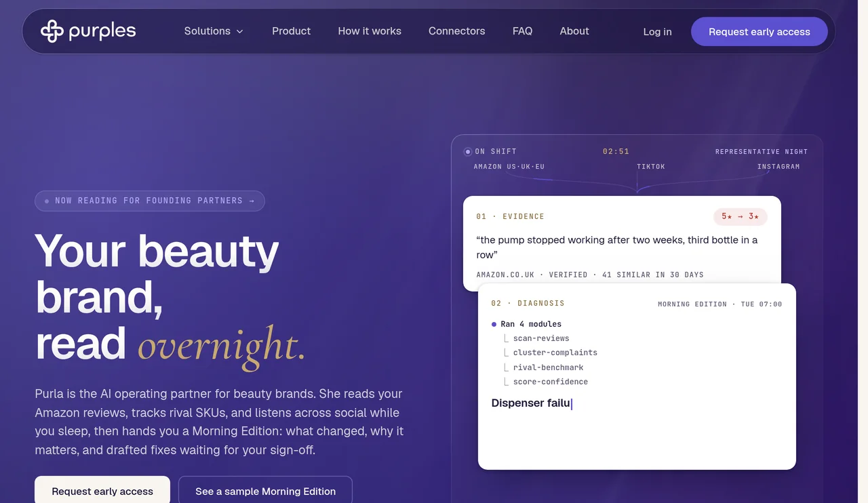Select FAQ in the top navigation
Image resolution: width=868 pixels, height=503 pixels.
coord(522,31)
